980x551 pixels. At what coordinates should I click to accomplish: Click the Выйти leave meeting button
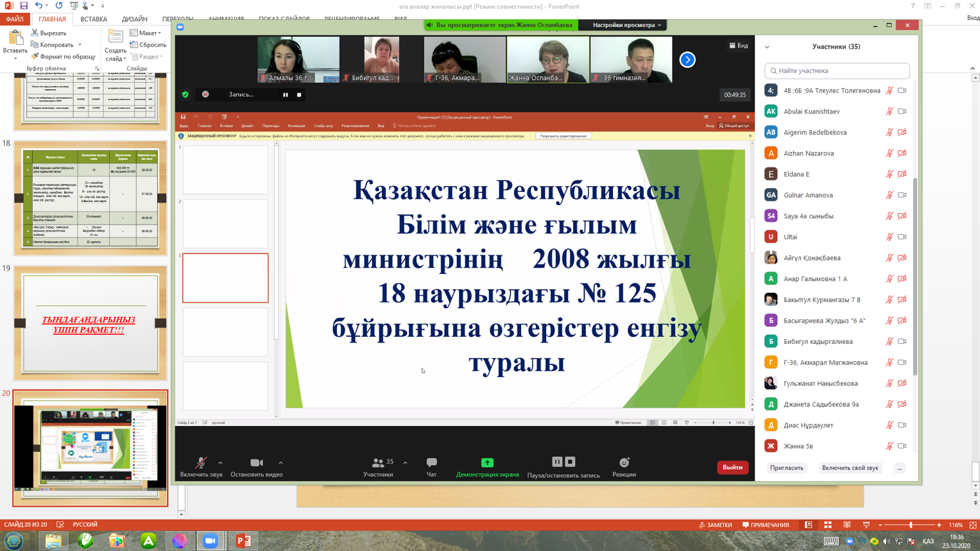pos(732,468)
